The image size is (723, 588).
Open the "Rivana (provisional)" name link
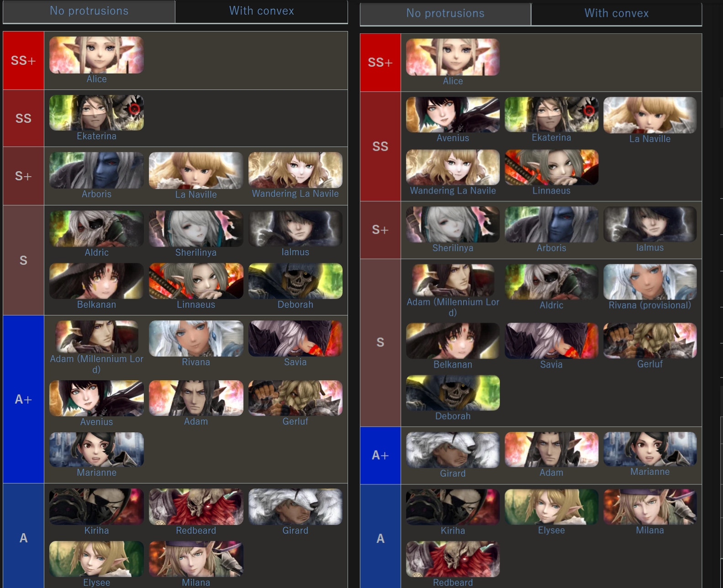pyautogui.click(x=649, y=305)
